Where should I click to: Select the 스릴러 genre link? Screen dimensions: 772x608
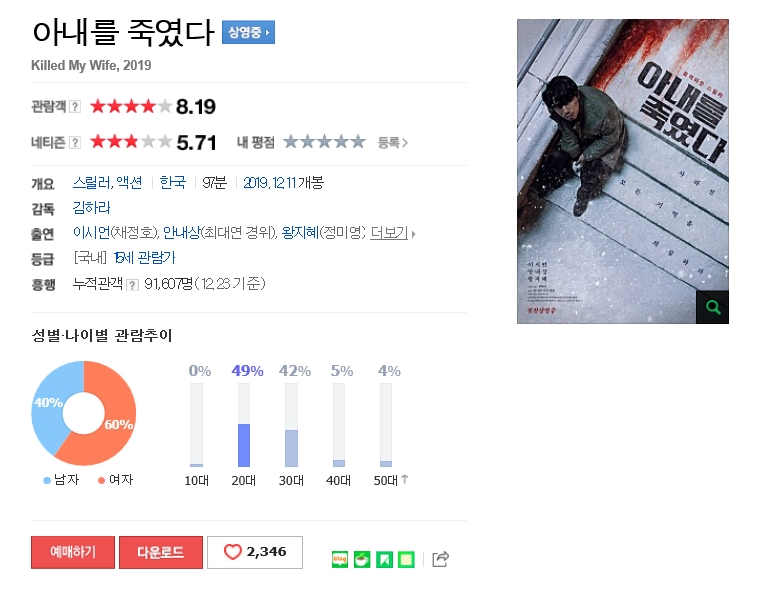[x=92, y=183]
